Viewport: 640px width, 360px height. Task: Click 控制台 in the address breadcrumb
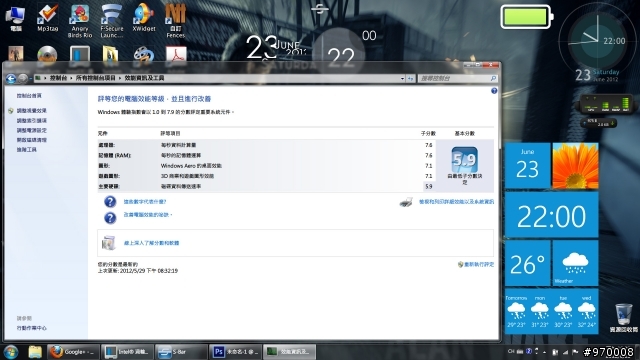click(x=58, y=78)
